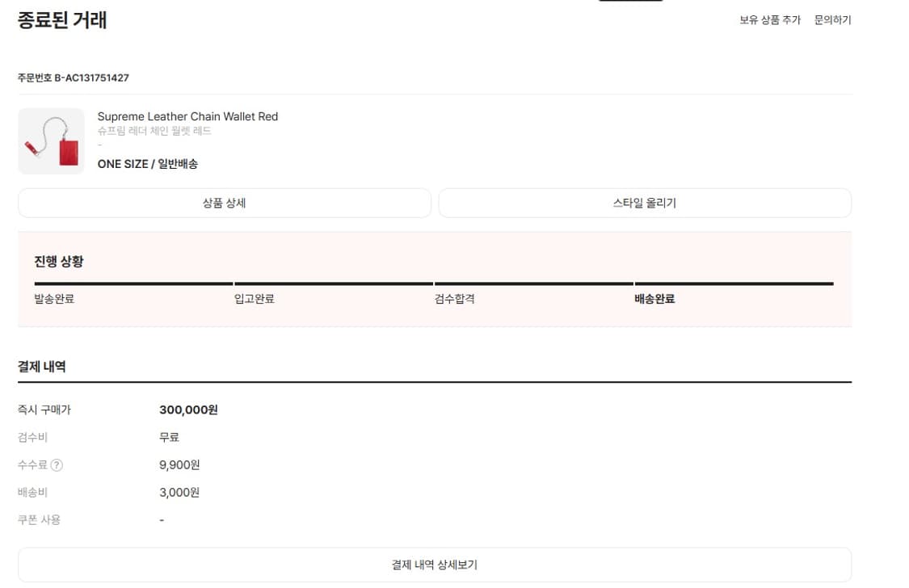This screenshot has height=588, width=909.
Task: Click the red wallet product thumbnail
Action: (51, 141)
